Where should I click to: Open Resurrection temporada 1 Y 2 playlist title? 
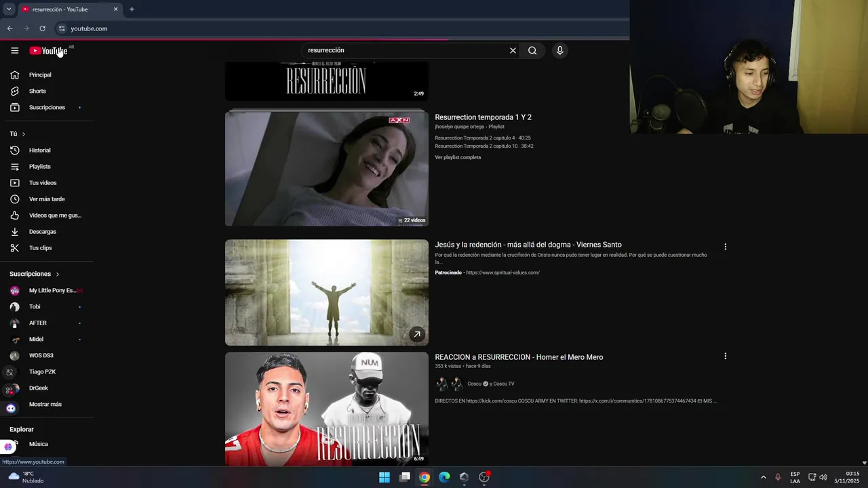pos(483,117)
